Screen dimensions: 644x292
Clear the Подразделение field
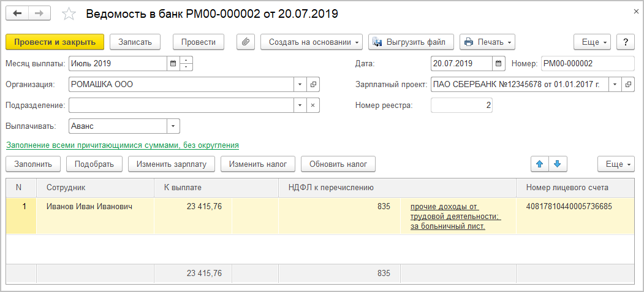tap(313, 105)
